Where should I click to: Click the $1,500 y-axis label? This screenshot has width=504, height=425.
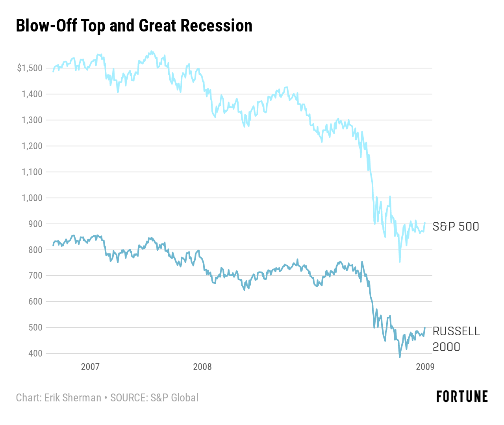coord(30,68)
